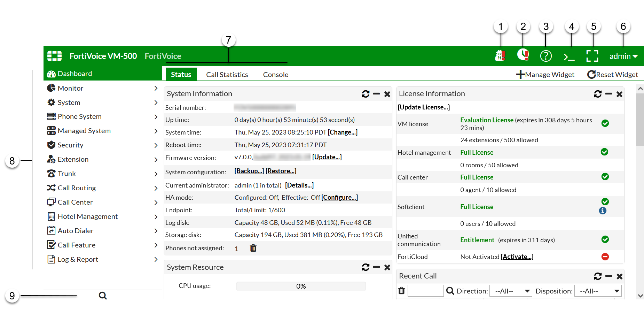This screenshot has height=313, width=644.
Task: Open the CLI console icon in header
Action: point(569,56)
